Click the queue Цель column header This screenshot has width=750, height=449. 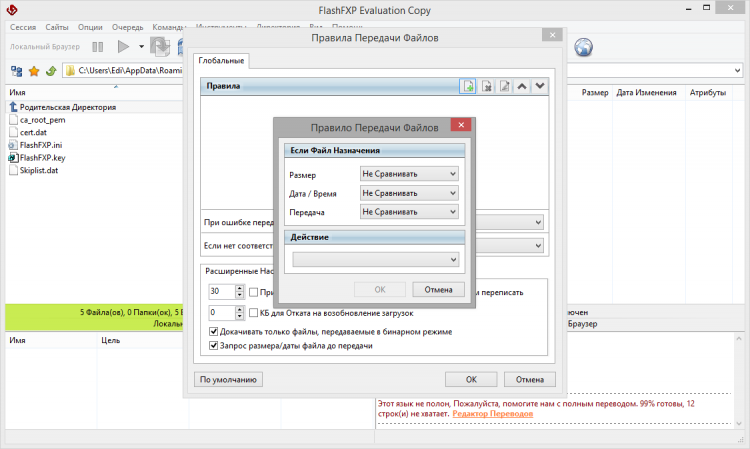110,340
